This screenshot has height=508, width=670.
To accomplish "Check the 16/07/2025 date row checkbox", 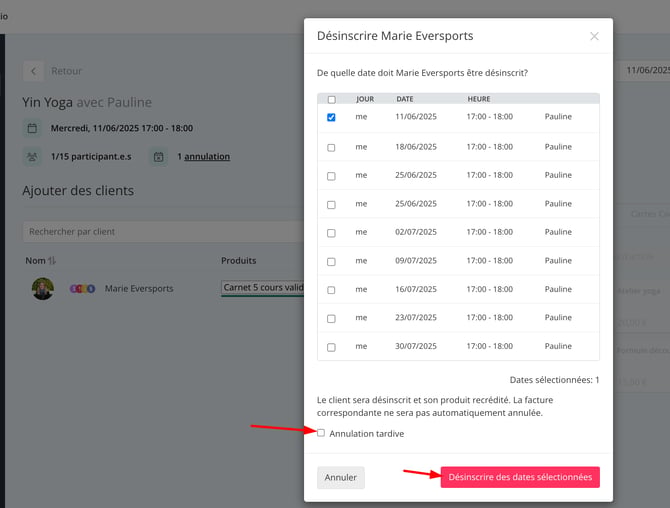I will 331,290.
